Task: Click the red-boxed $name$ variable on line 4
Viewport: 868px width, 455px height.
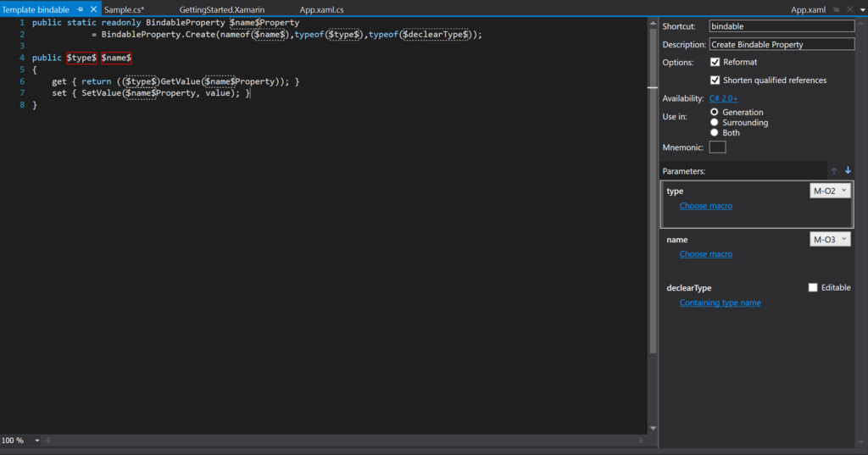Action: coord(116,58)
